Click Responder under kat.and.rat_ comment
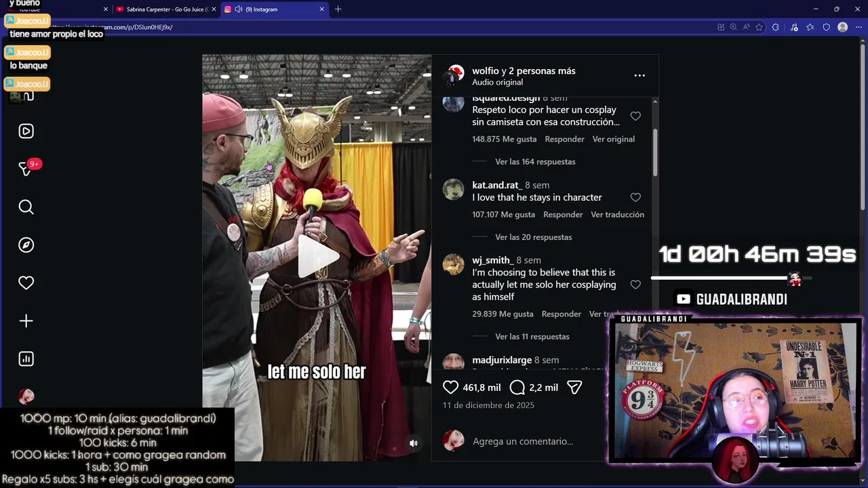This screenshot has height=488, width=868. [x=563, y=214]
